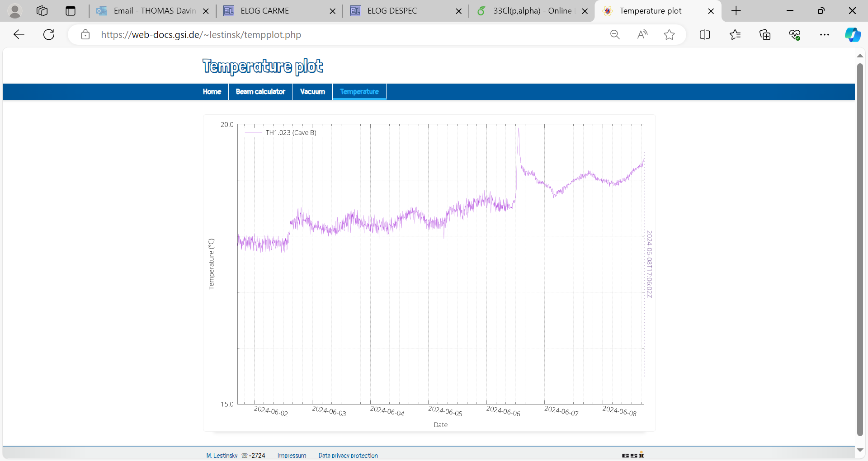
Task: Close the Temperature plot tab
Action: (x=711, y=11)
